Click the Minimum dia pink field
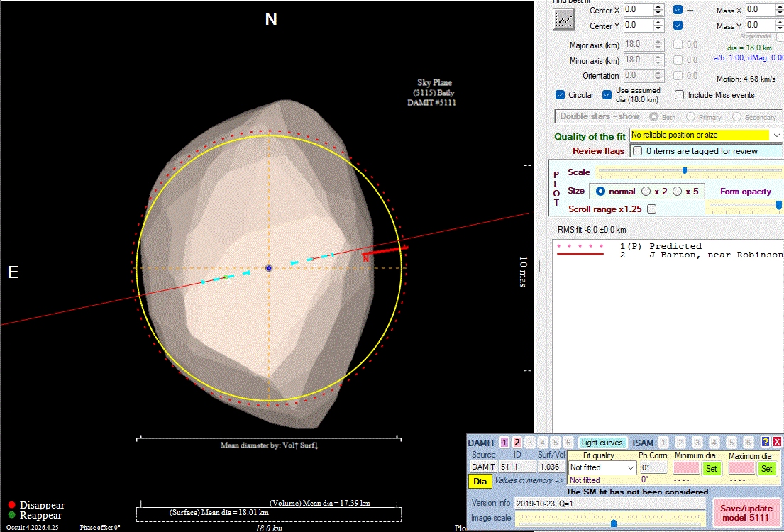Viewport: 784px width, 532px height. click(687, 468)
